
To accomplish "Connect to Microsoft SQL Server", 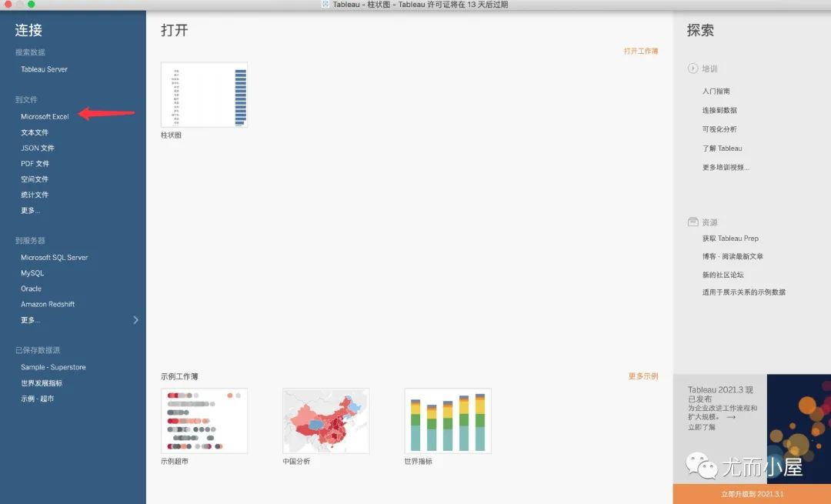I will coord(54,258).
